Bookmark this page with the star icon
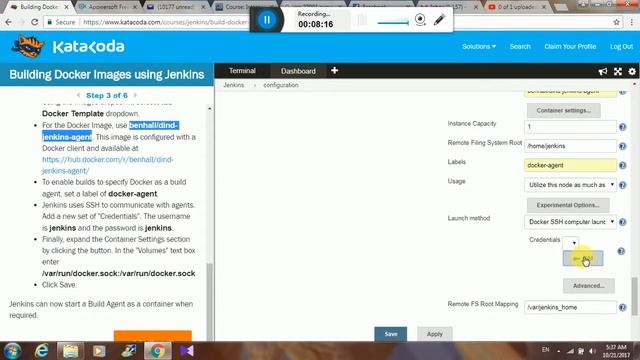Screen dimensions: 640x360 (x=616, y=22)
